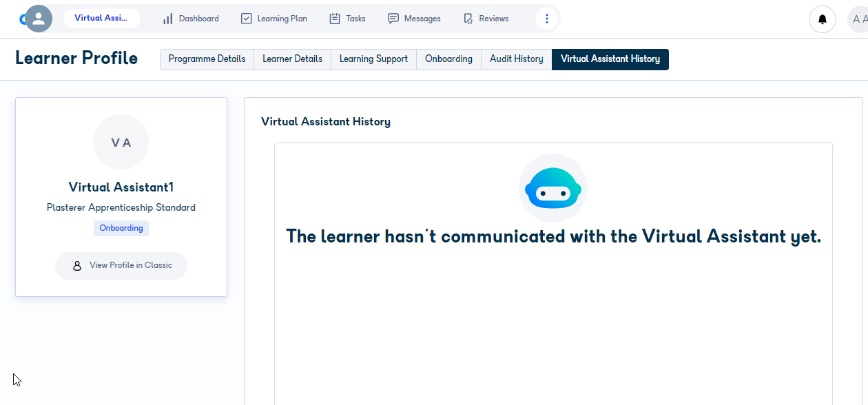Open the Audit History tab
The width and height of the screenshot is (868, 405).
click(517, 59)
